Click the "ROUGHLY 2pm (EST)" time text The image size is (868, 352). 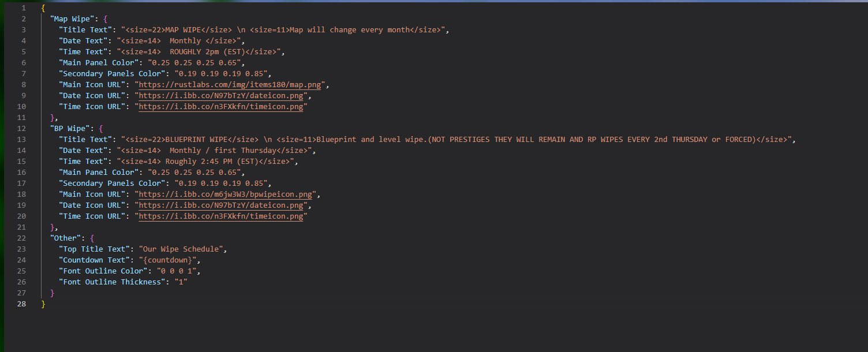(207, 51)
